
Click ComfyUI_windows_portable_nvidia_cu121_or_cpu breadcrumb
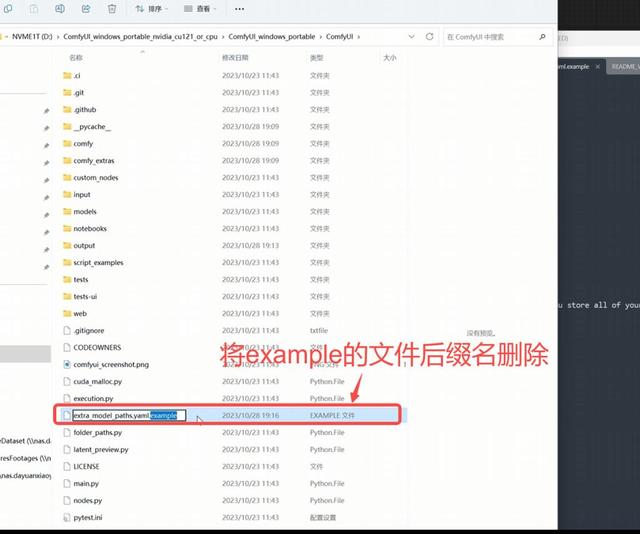(140, 36)
